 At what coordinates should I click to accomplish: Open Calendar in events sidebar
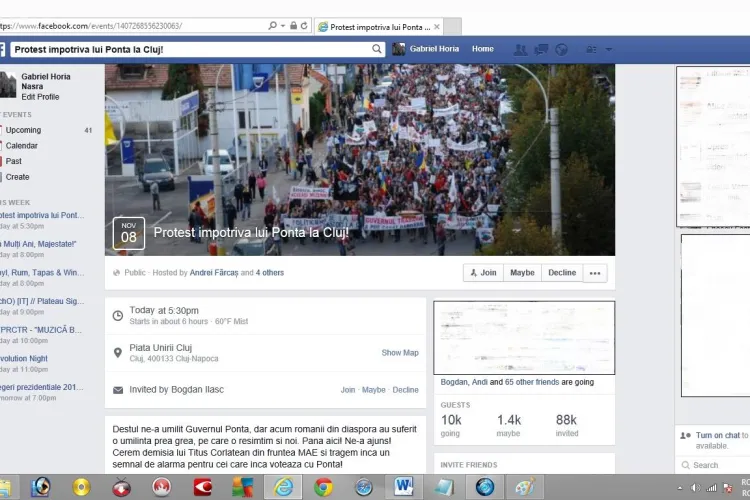pos(22,145)
